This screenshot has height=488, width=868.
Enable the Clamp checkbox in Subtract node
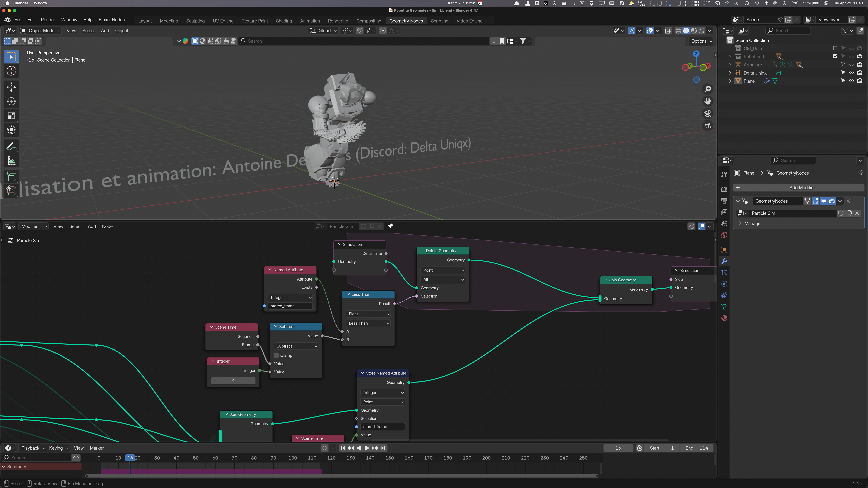276,355
